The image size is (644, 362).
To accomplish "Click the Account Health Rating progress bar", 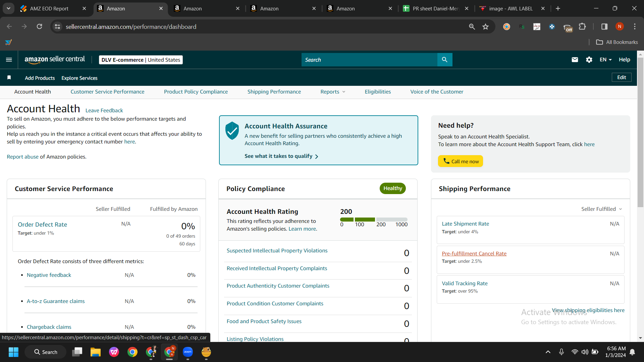I will click(x=374, y=220).
